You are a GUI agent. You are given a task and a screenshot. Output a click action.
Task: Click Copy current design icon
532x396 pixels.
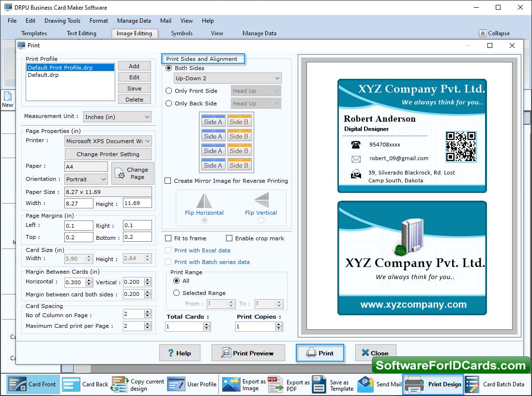120,384
